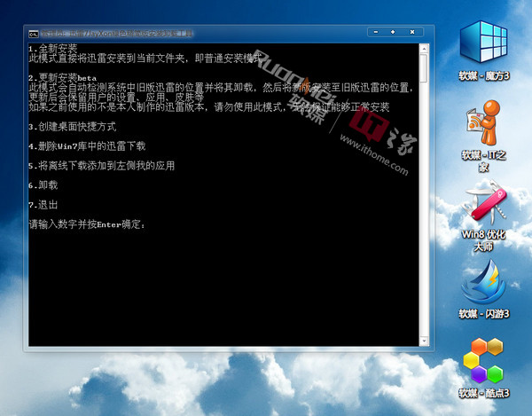
Task: Click the line starting "如果之前使用的不是本人制作"
Action: pyautogui.click(x=209, y=107)
